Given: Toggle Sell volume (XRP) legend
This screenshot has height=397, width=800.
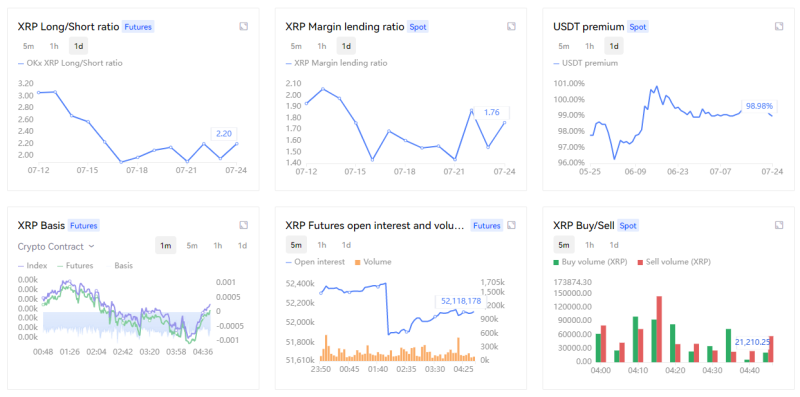Looking at the screenshot, I should (x=674, y=262).
